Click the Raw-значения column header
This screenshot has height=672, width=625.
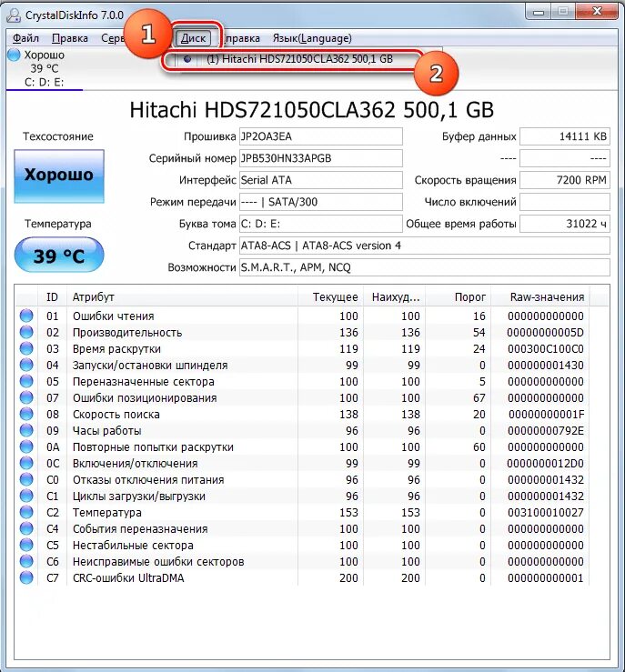point(540,297)
